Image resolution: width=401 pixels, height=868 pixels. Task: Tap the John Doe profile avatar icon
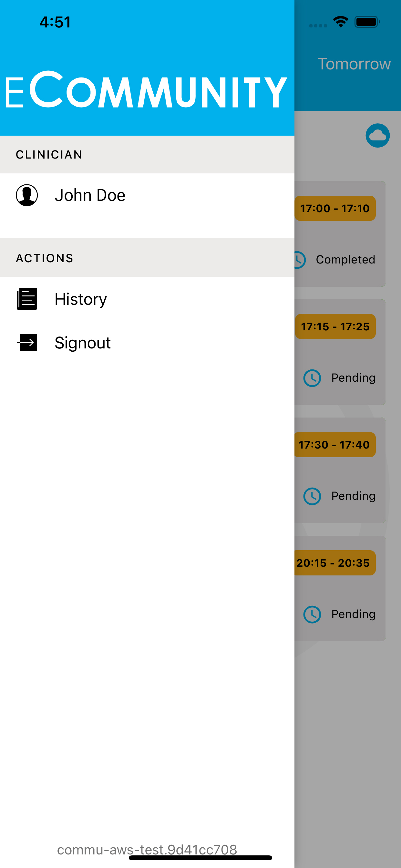(x=26, y=195)
